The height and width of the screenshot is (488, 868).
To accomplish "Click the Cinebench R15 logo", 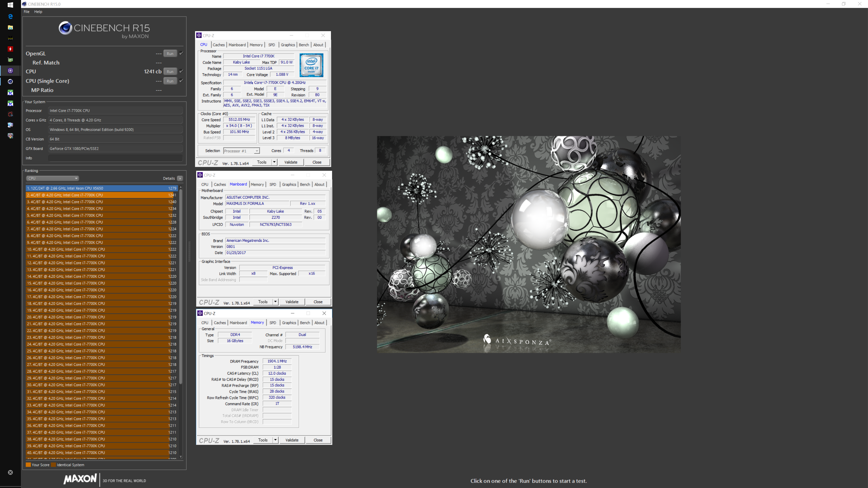I will pyautogui.click(x=104, y=30).
